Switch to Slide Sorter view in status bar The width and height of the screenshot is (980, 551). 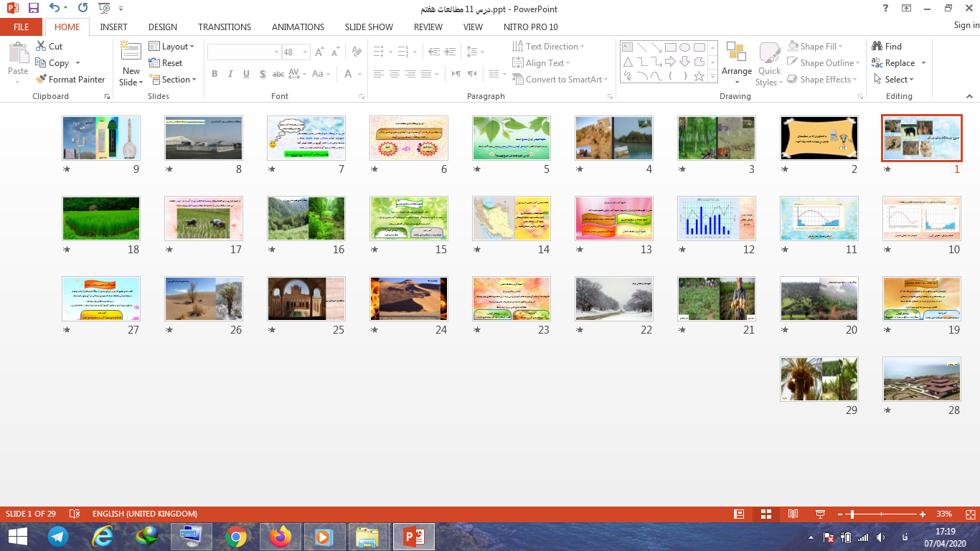click(766, 514)
